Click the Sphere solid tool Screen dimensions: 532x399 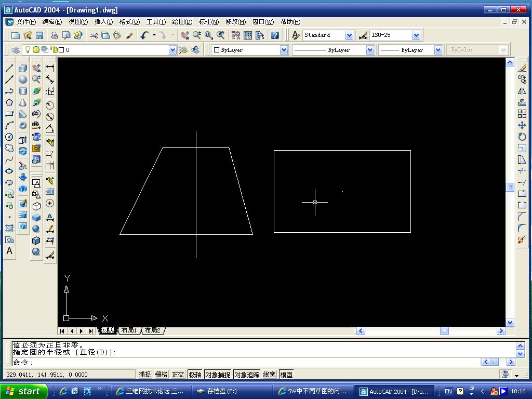point(23,79)
